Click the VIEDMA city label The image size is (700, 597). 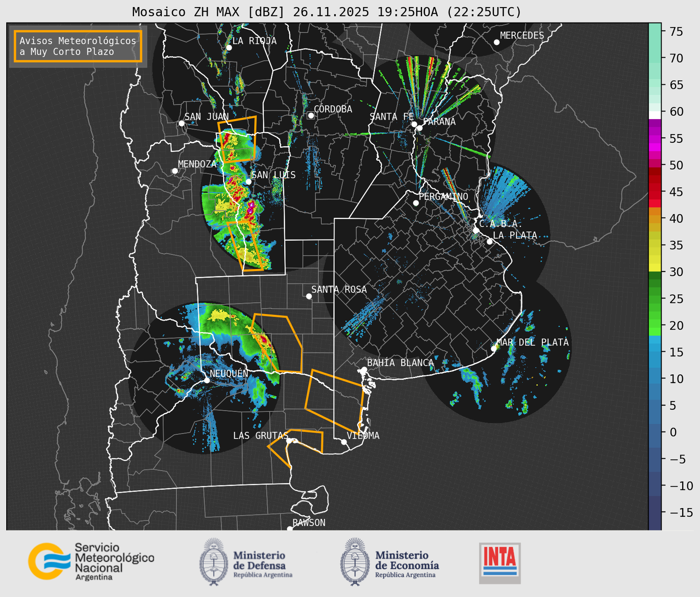pos(363,436)
